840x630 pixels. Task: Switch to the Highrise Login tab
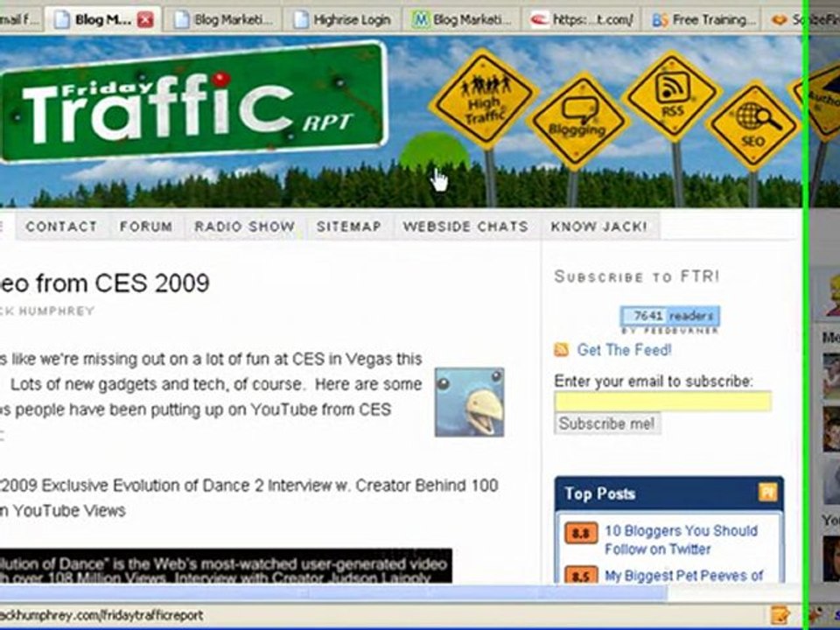tap(345, 20)
